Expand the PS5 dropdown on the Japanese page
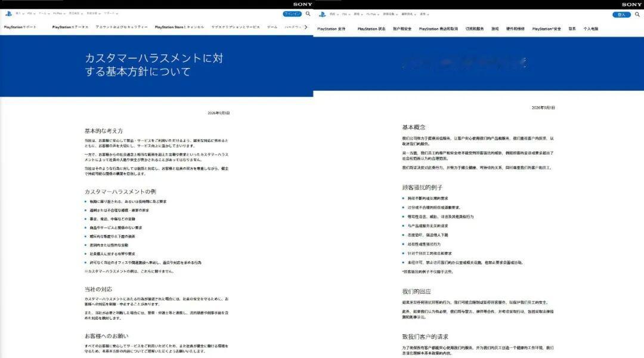The image size is (644, 358). pos(31,14)
